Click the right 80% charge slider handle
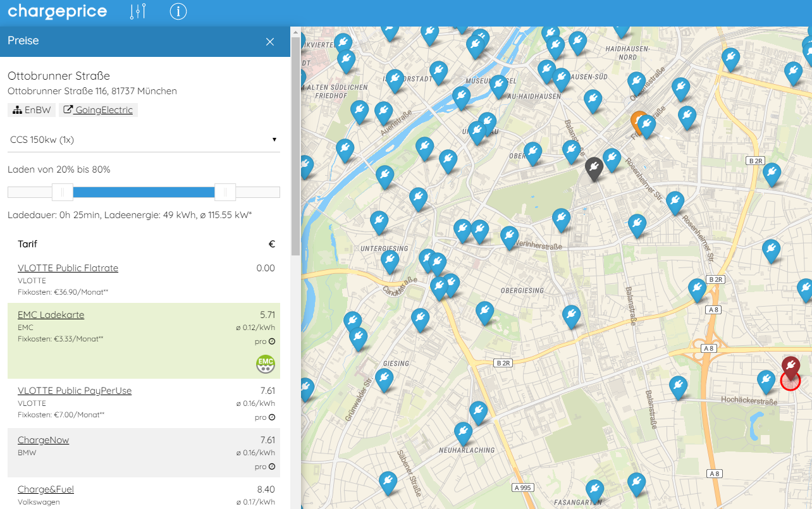 (x=225, y=192)
